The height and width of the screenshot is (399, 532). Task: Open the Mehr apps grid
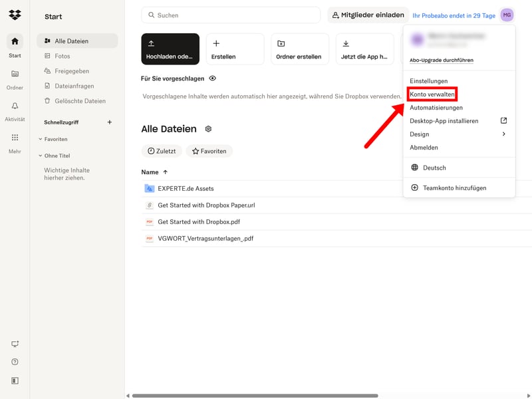point(15,142)
